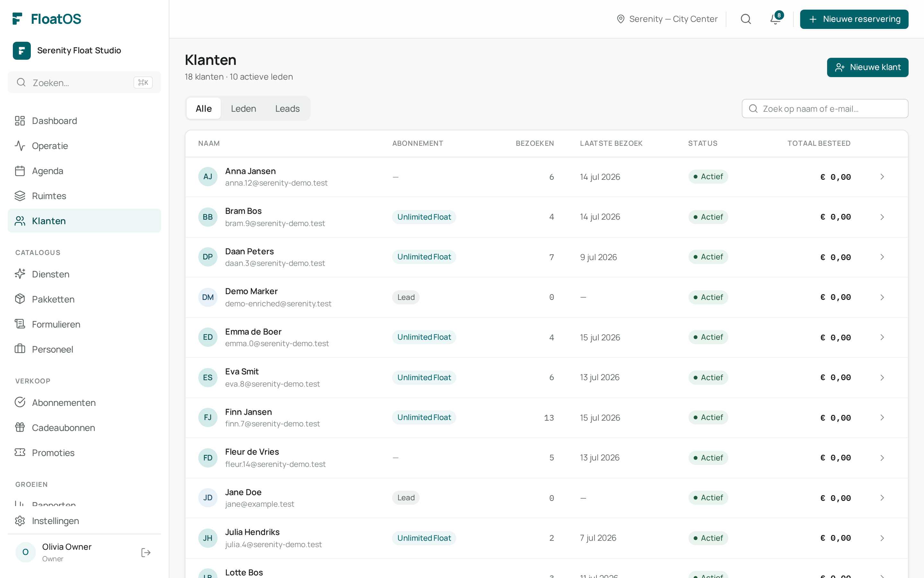Click the Dashboard grid icon
The image size is (924, 578).
coord(20,121)
